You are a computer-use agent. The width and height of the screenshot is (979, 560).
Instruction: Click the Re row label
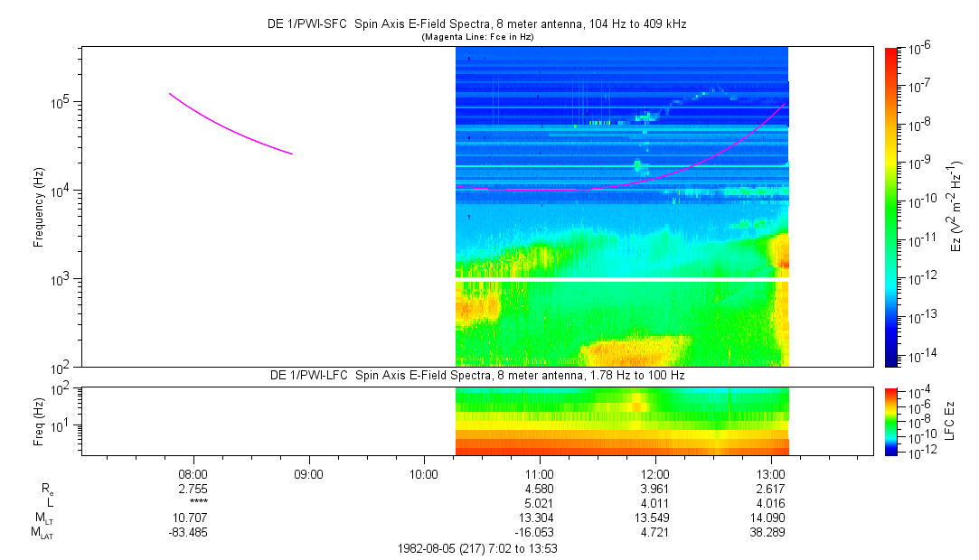[x=47, y=489]
